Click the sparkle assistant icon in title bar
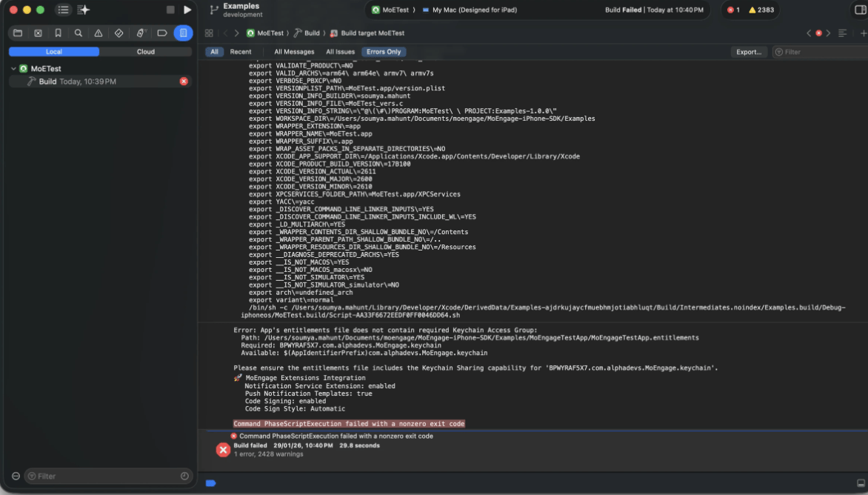868x495 pixels. (x=84, y=10)
